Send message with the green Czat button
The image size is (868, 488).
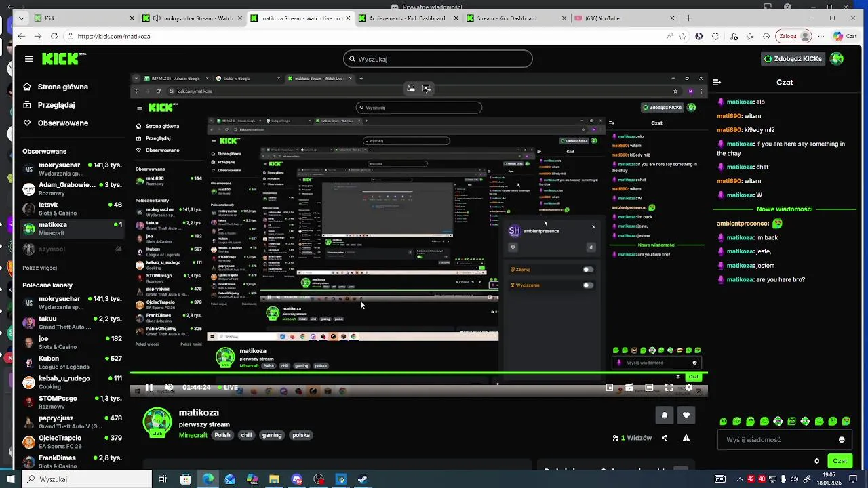coord(840,461)
